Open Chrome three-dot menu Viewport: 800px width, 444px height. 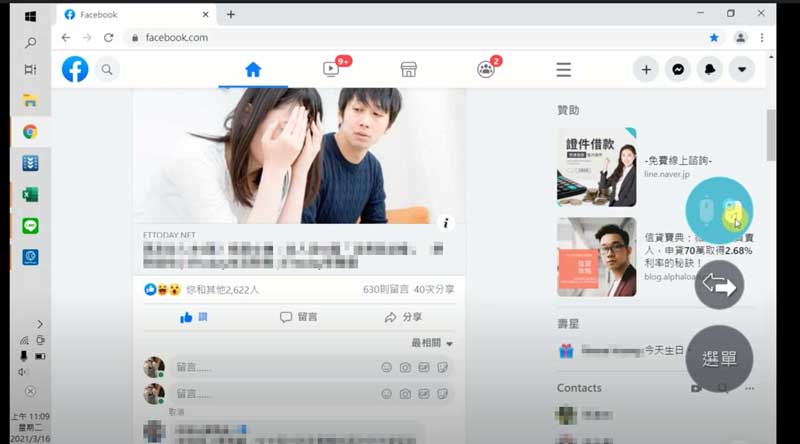pos(762,37)
